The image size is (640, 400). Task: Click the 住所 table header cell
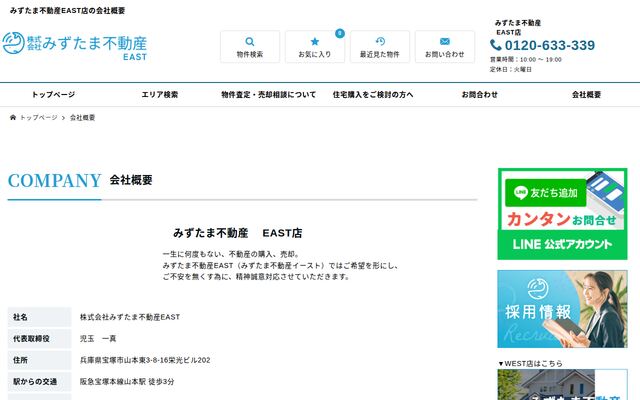point(39,360)
